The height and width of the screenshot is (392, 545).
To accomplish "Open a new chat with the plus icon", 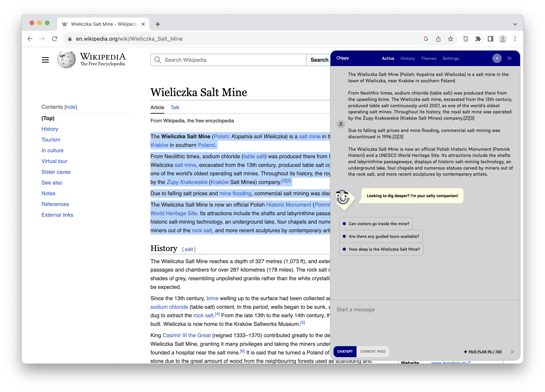I will pos(497,58).
